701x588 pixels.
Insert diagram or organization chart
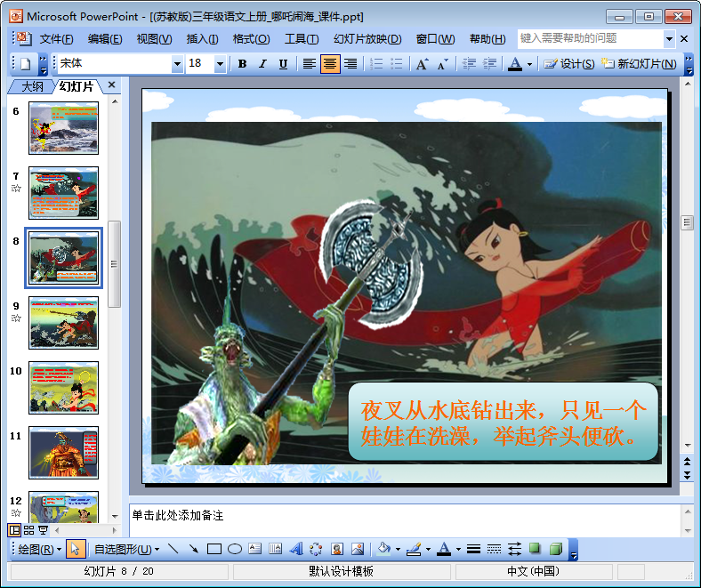tap(316, 549)
